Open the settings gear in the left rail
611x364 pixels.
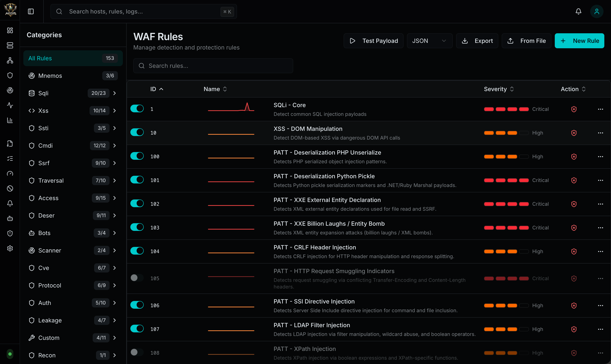[x=10, y=248]
